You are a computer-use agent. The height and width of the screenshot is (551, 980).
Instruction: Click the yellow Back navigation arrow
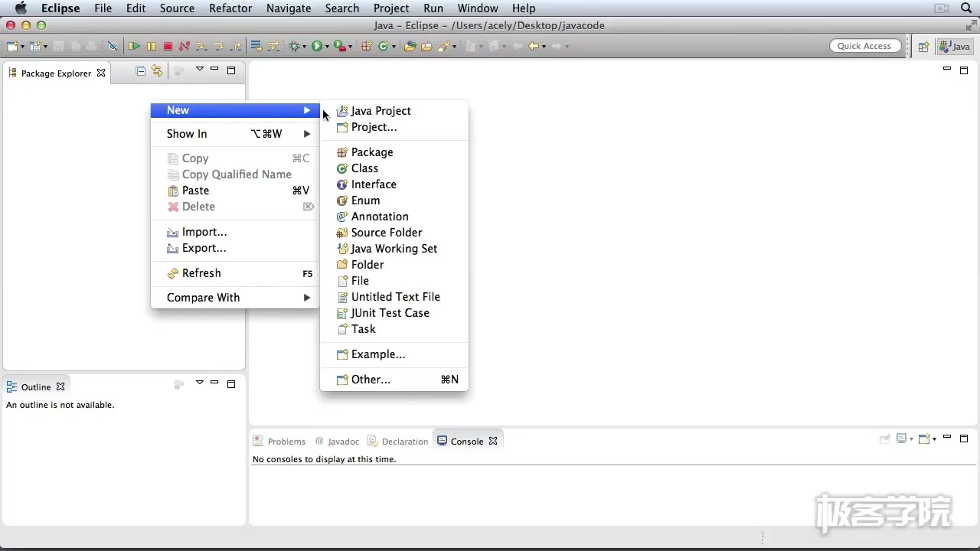(534, 46)
